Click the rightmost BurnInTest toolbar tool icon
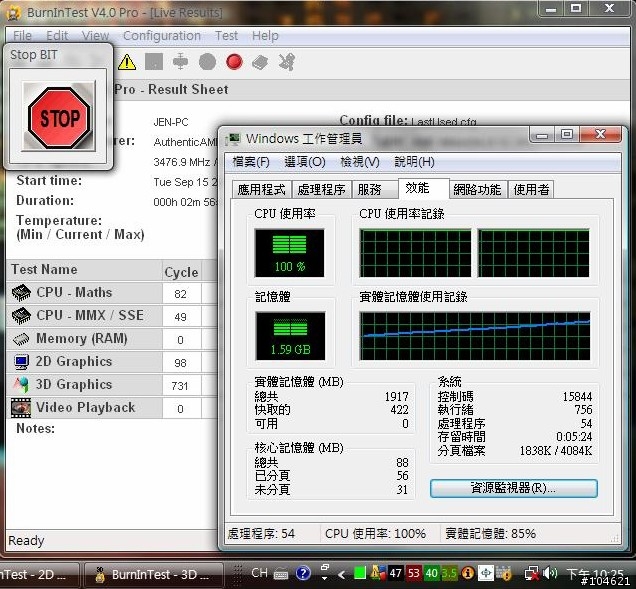This screenshot has height=589, width=636. point(286,62)
